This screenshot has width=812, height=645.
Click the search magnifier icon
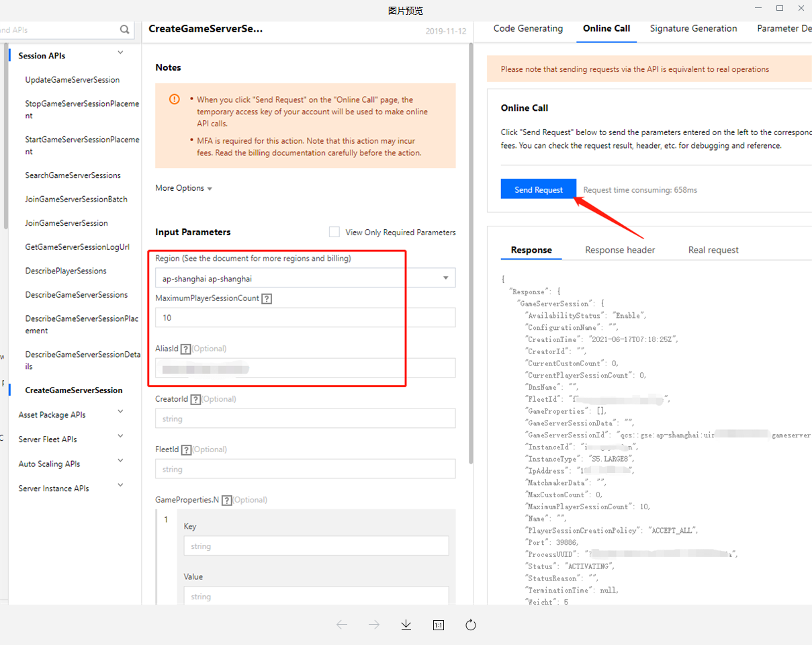[x=124, y=30]
